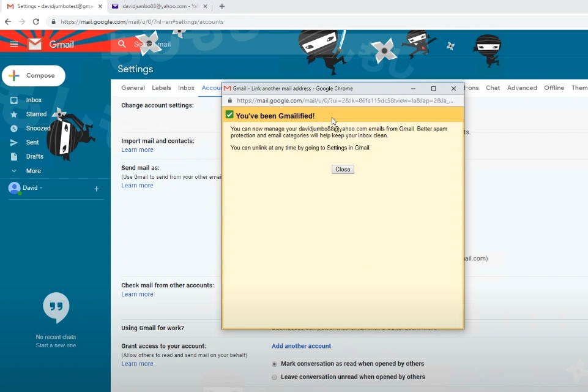Click the Inbox icon in the sidebar
Image resolution: width=588 pixels, height=392 pixels.
pos(14,100)
